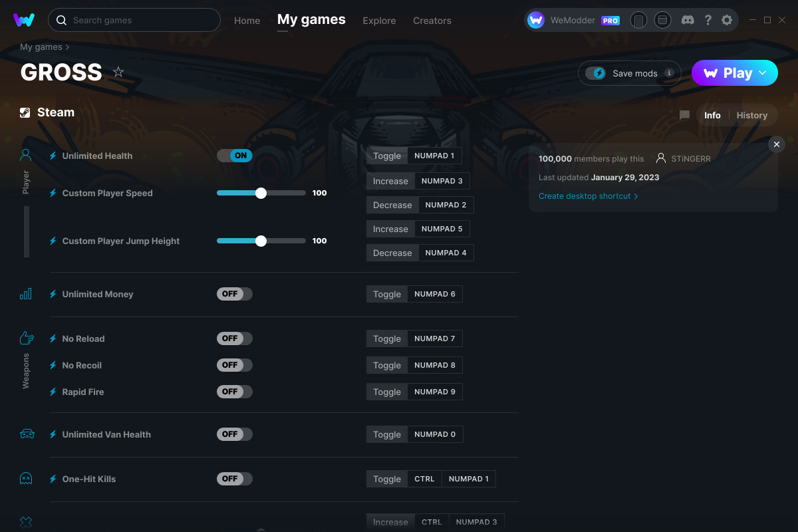This screenshot has width=798, height=532.
Task: Click NUMPAD 0 hotkey for Van Health
Action: (x=435, y=434)
